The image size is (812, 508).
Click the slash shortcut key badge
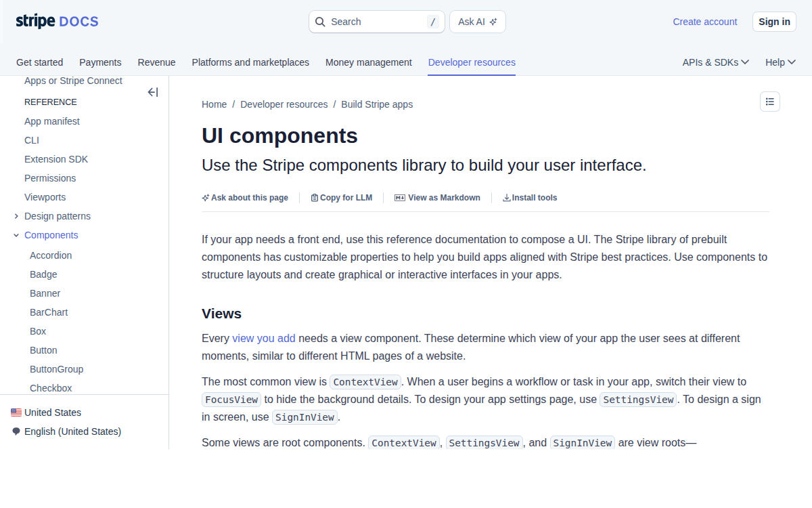433,22
